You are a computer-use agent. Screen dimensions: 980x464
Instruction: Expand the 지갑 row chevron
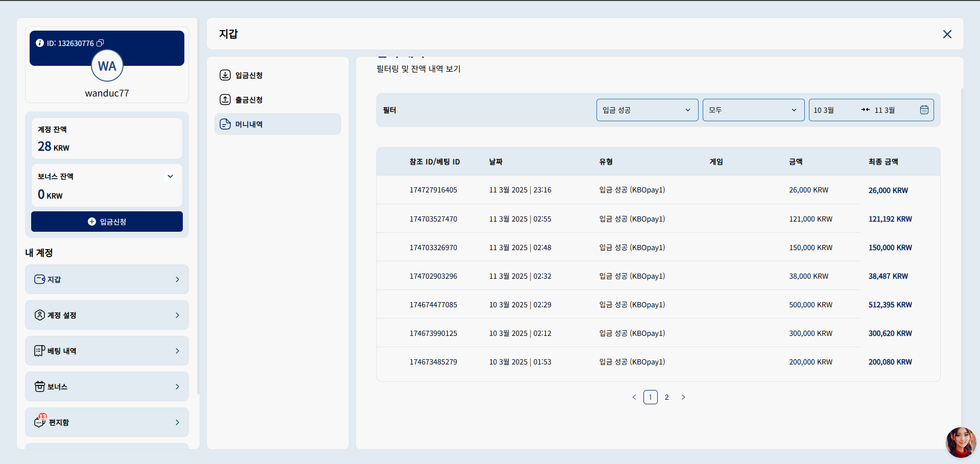point(177,279)
